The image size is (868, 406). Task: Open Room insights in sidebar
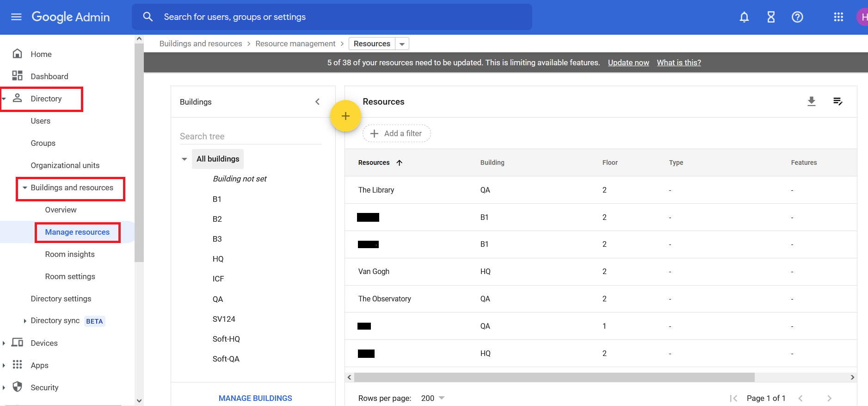pos(70,254)
